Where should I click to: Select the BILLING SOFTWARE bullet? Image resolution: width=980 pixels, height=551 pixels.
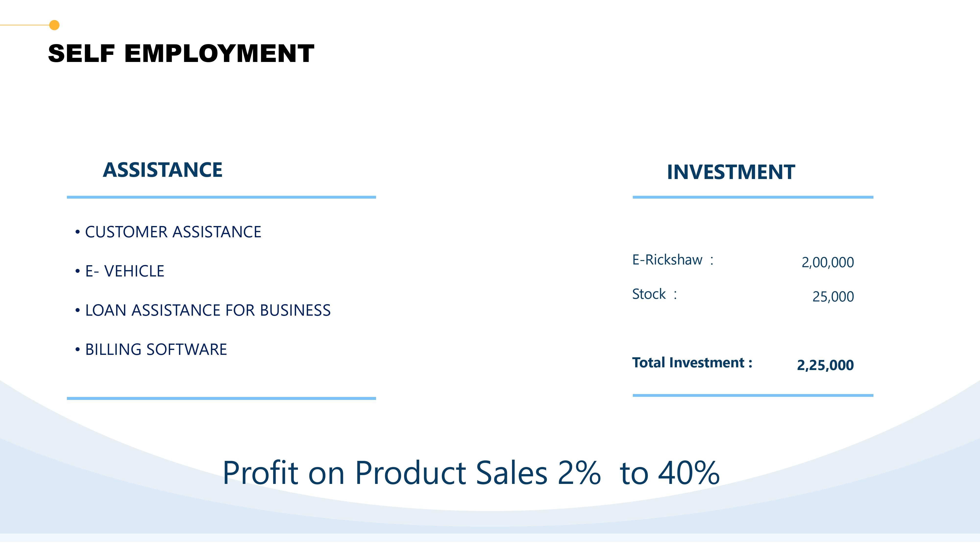click(156, 349)
